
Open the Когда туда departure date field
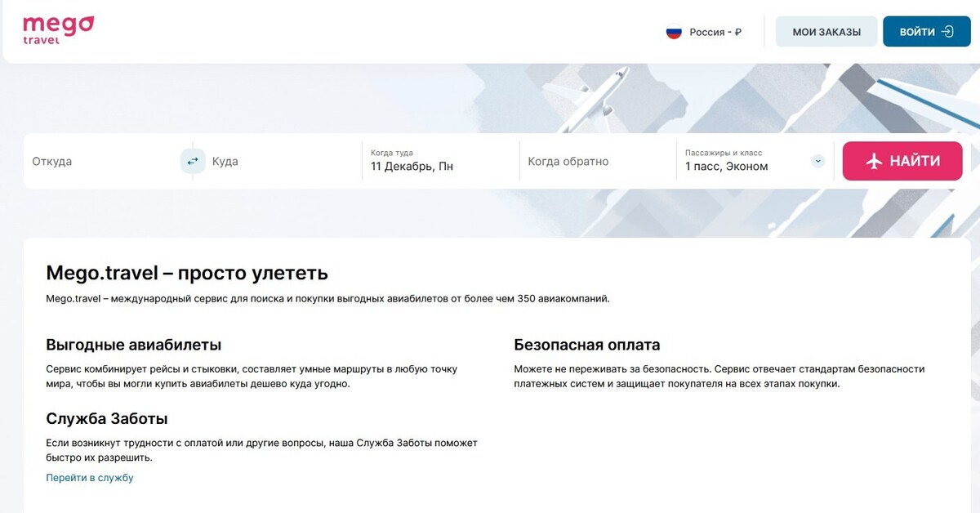441,161
